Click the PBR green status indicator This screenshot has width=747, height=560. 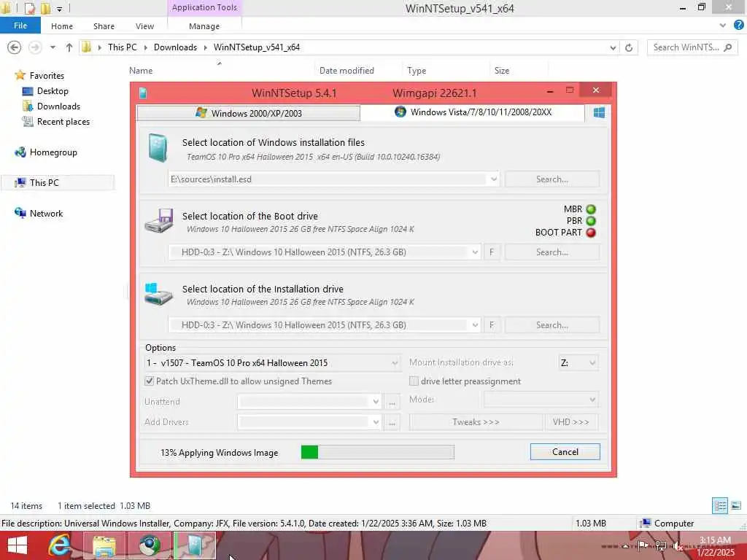coord(591,221)
